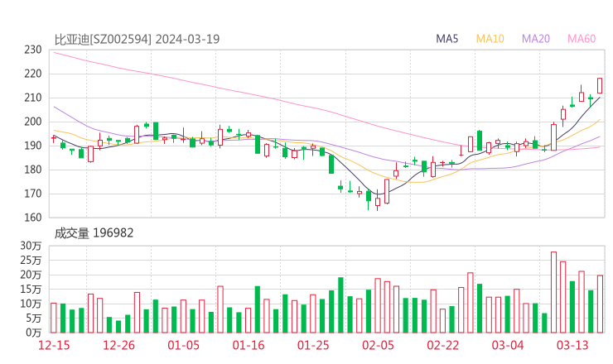613x364 pixels.
Task: Click the 01-16 date marker
Action: (248, 345)
